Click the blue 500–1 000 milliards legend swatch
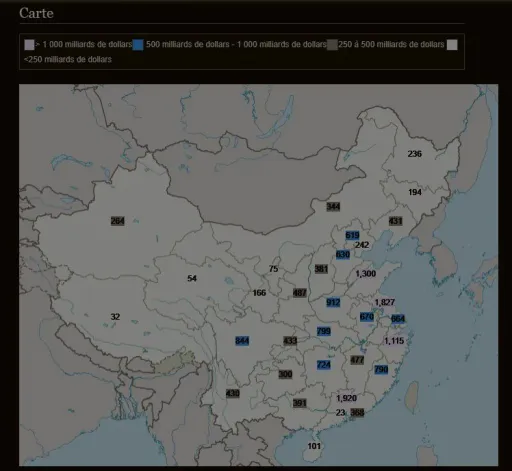512x471 pixels. [x=138, y=45]
